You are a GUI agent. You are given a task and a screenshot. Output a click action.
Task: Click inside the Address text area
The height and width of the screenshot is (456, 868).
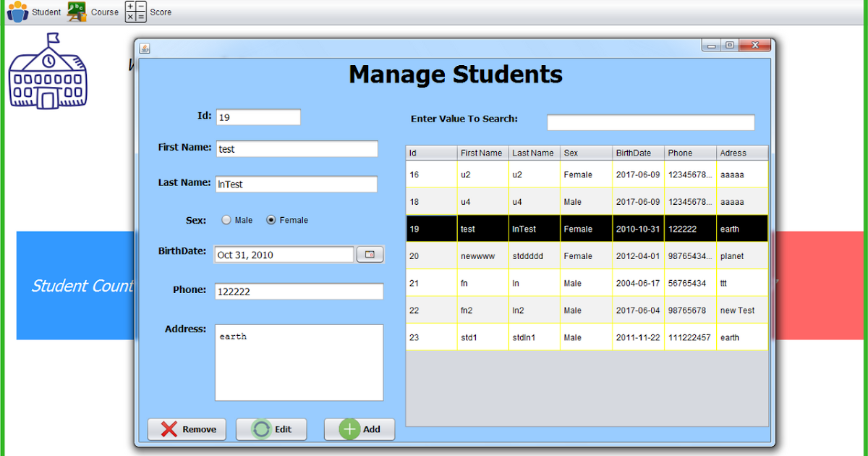pos(299,362)
